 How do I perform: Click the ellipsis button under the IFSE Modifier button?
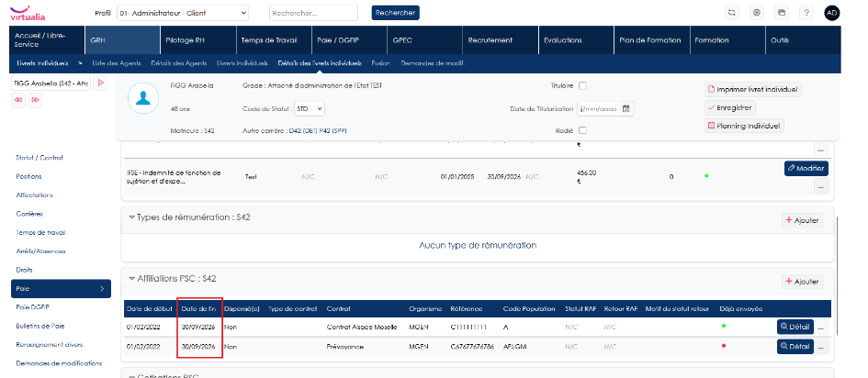[820, 186]
